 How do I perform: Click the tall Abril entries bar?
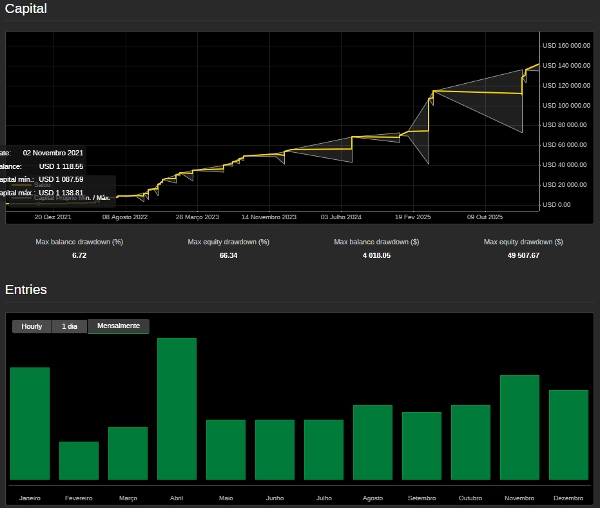point(177,409)
